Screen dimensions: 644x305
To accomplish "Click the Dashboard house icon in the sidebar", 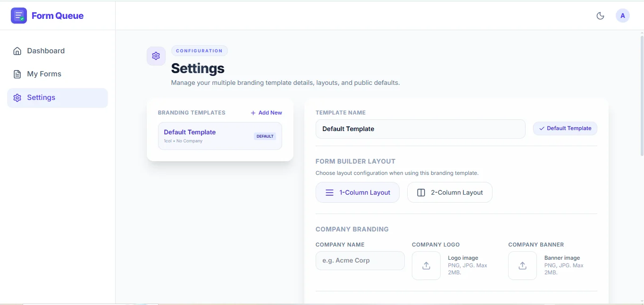I will click(17, 51).
